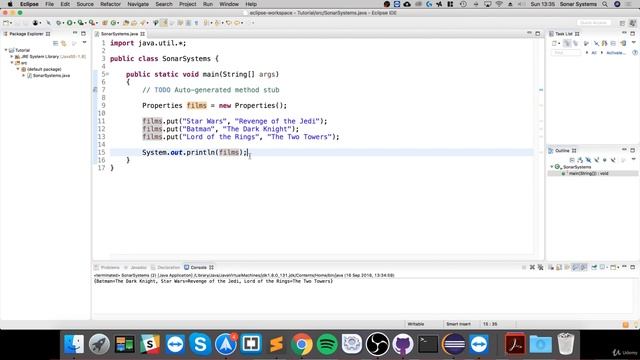
Task: Open Package Explorer view menu arrow
Action: [84, 43]
